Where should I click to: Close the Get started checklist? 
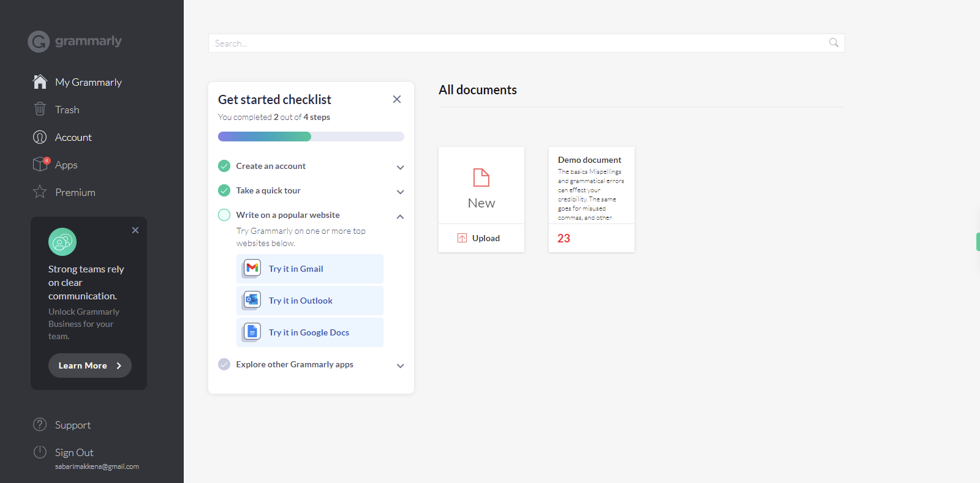397,99
